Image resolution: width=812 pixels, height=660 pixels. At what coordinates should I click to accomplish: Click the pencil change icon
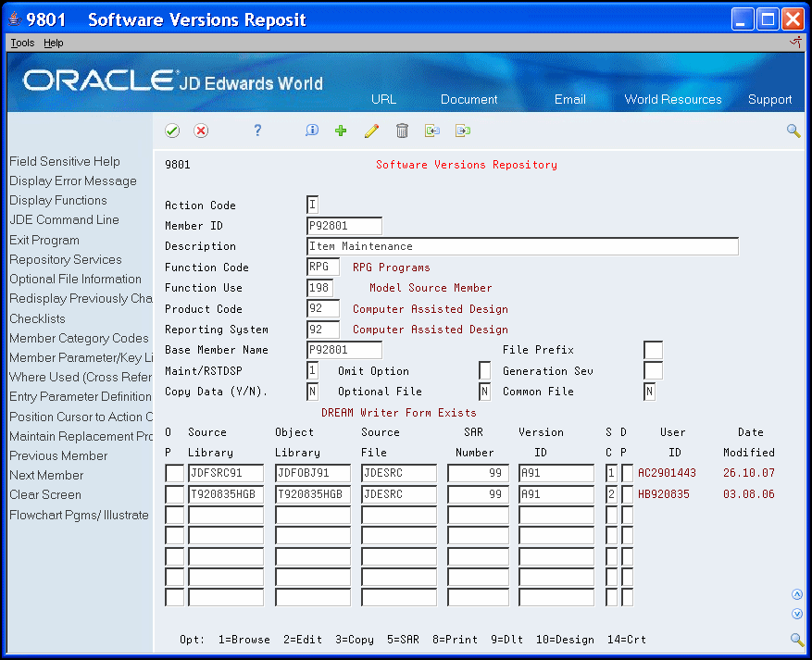[x=371, y=131]
